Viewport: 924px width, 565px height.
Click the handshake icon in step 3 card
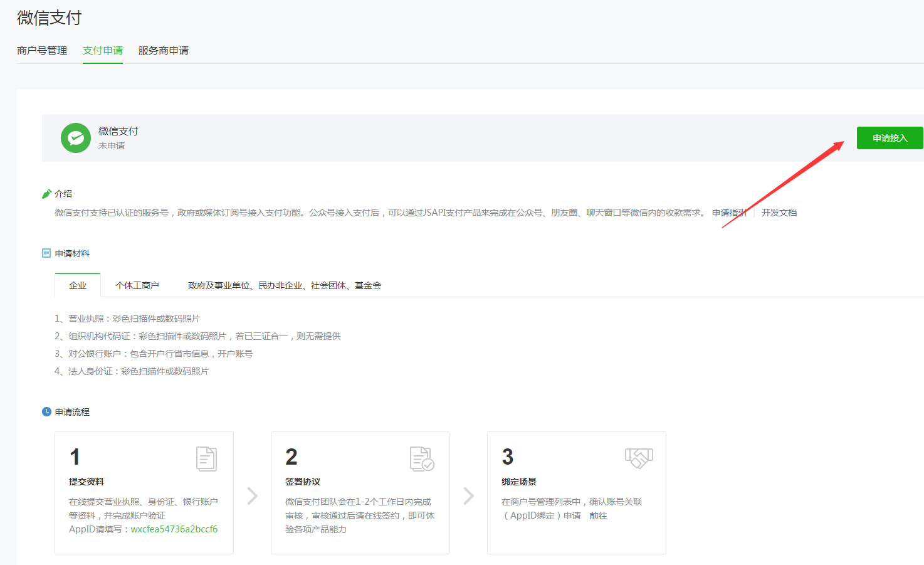(x=639, y=458)
